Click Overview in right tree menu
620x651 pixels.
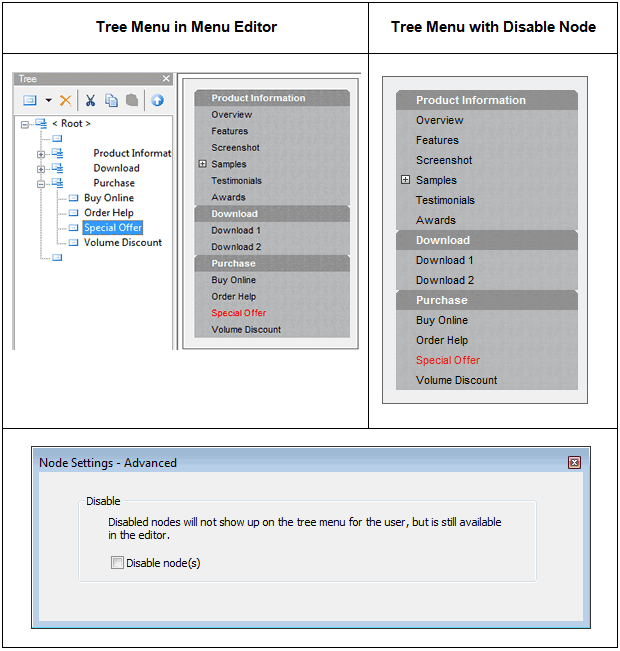pyautogui.click(x=440, y=120)
